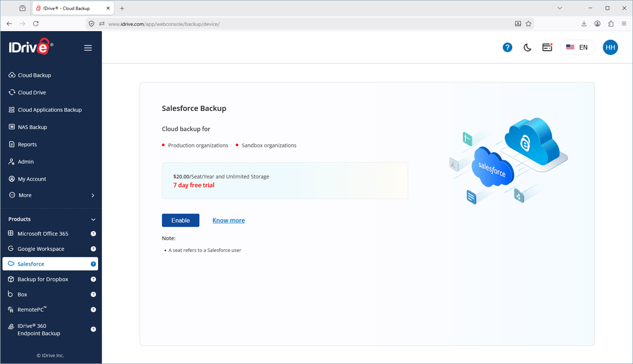Expand the More submenu chevron
Image resolution: width=633 pixels, height=364 pixels.
[93, 195]
